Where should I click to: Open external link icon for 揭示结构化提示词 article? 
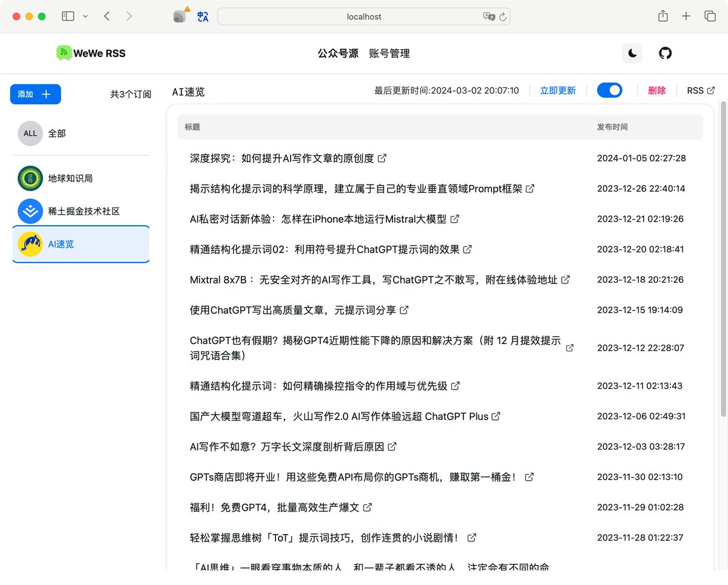(x=530, y=189)
